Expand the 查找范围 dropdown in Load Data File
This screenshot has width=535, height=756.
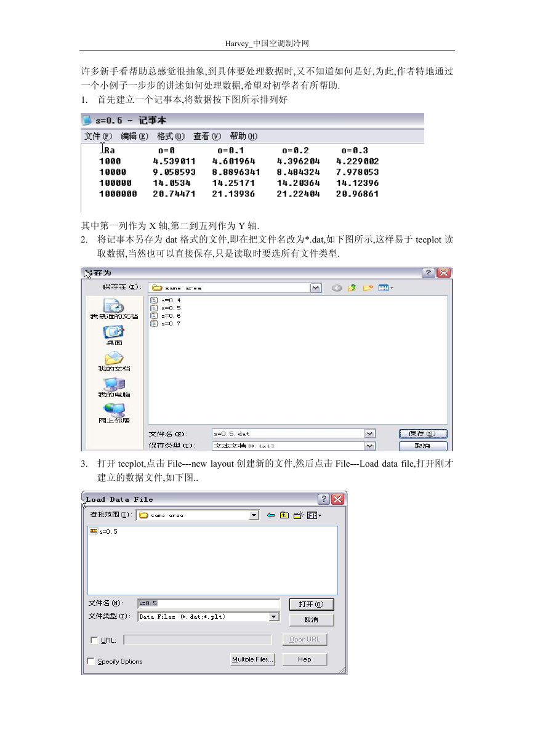pos(254,515)
